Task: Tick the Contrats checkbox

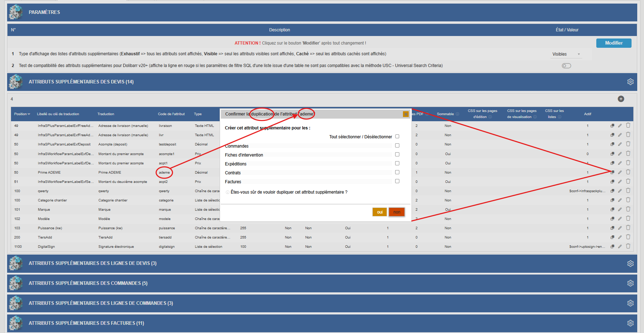Action: click(397, 172)
